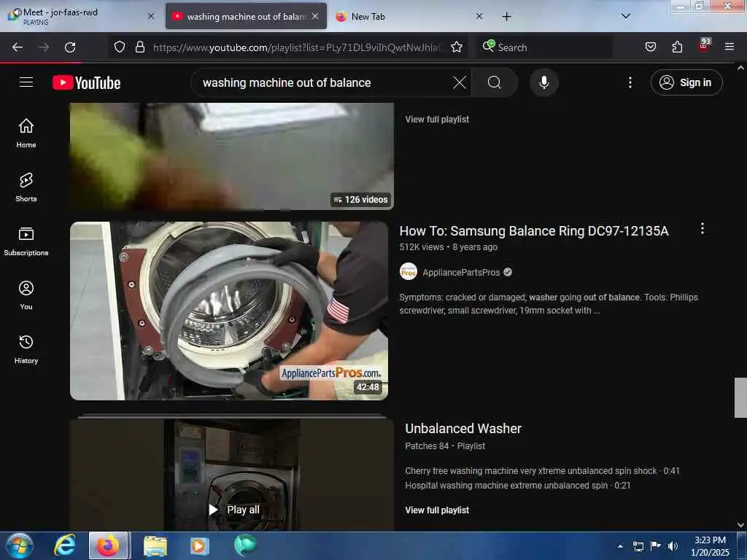
Task: Adjust volume via the speaker tray icon
Action: tap(673, 546)
